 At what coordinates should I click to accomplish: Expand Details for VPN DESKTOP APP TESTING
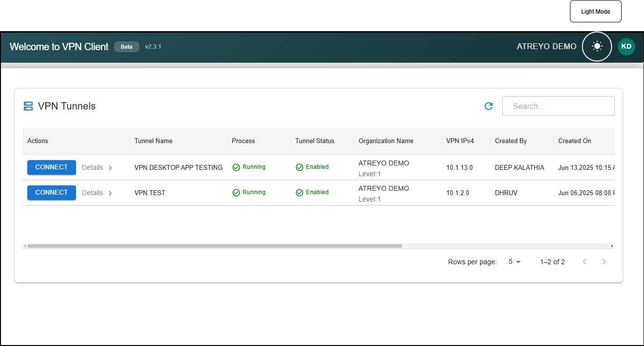click(x=97, y=167)
